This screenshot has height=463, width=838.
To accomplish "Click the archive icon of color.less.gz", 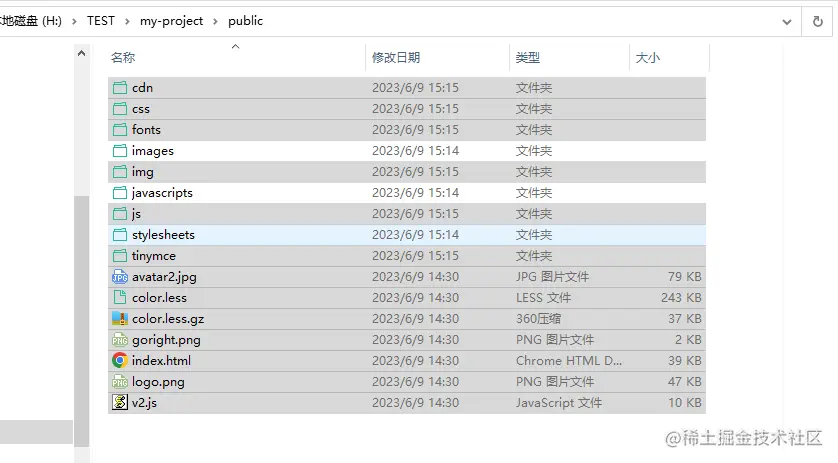I will pyautogui.click(x=120, y=319).
